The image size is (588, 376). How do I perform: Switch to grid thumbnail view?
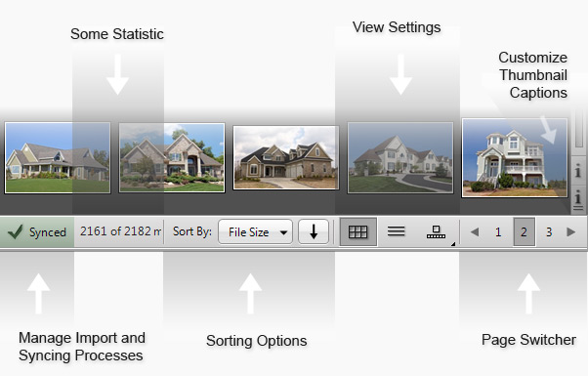click(358, 232)
